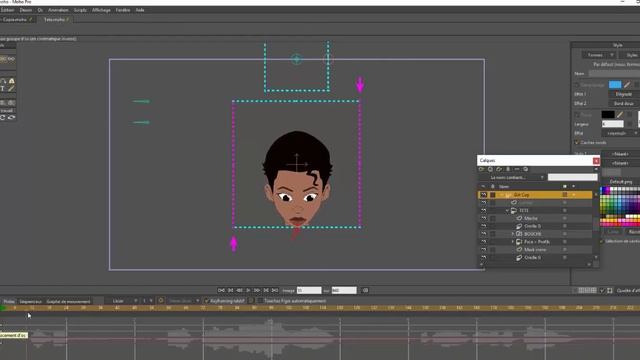Click the Image frame number field
Viewport: 640px width, 360px height.
[309, 290]
